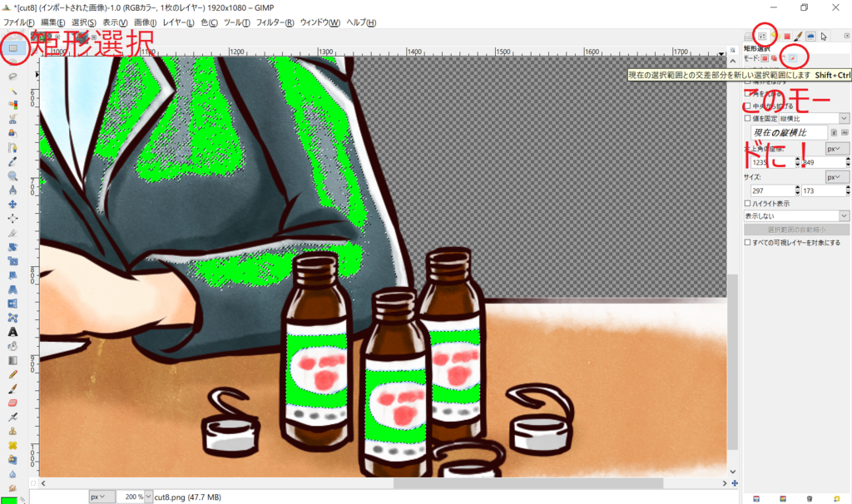
Task: Reset tool options at dock bottom-right
Action: 837,498
